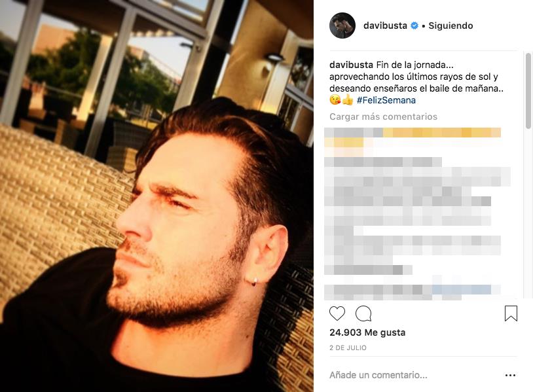Save the post with the bookmark icon

click(511, 313)
